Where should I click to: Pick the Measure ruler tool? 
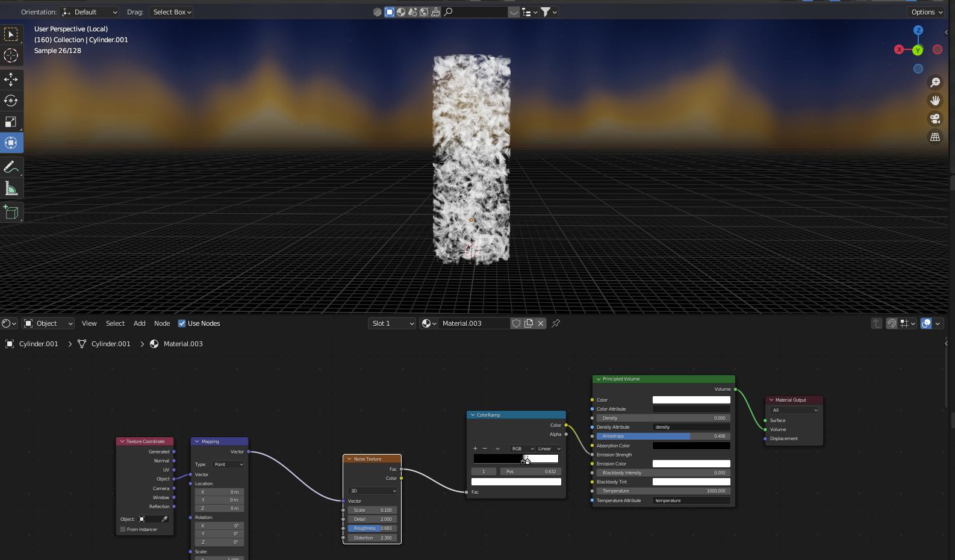point(11,188)
